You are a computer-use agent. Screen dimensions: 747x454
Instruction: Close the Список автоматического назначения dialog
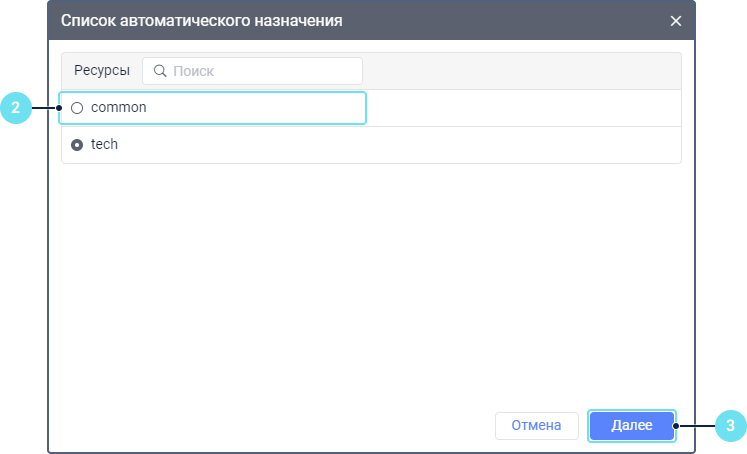click(x=676, y=21)
